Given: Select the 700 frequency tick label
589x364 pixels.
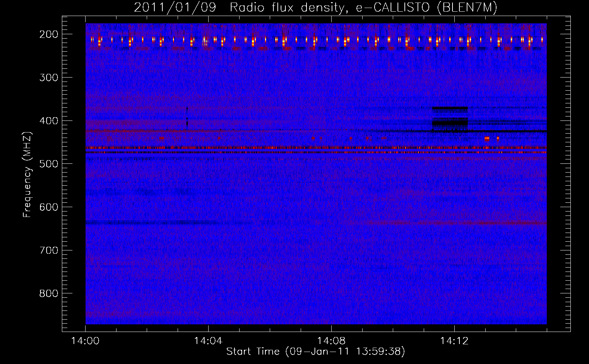Looking at the screenshot, I should [x=48, y=250].
